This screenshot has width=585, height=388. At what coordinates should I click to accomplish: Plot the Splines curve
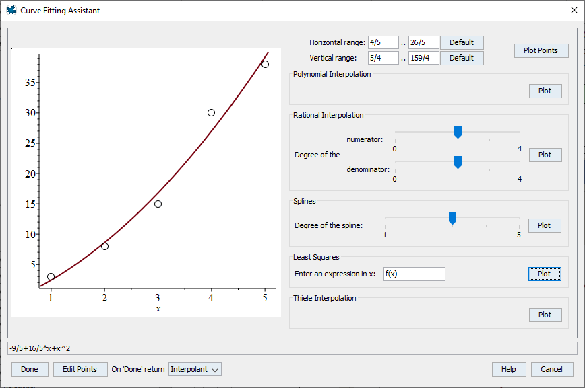pos(544,225)
